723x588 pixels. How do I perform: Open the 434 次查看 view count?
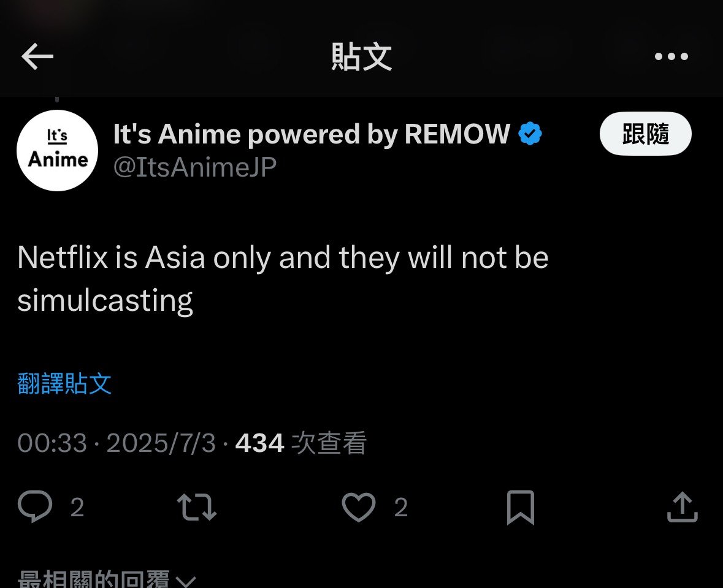pyautogui.click(x=301, y=443)
